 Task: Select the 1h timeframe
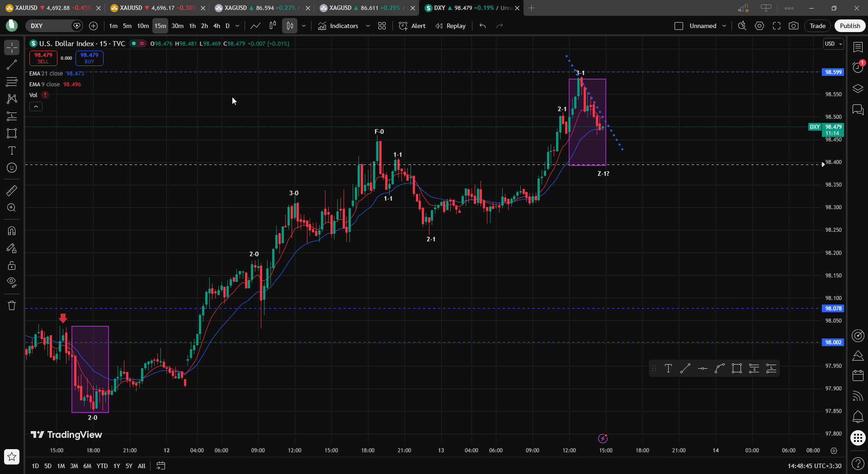point(193,26)
